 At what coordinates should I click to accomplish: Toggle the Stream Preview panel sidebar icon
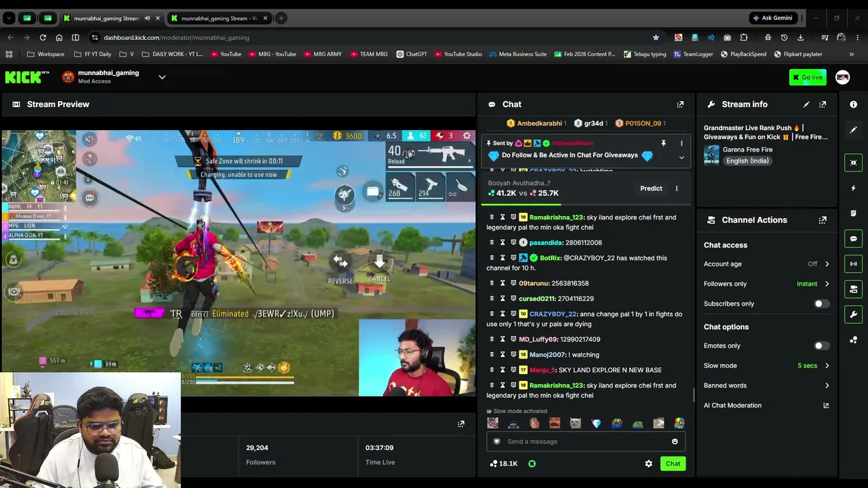tap(853, 163)
